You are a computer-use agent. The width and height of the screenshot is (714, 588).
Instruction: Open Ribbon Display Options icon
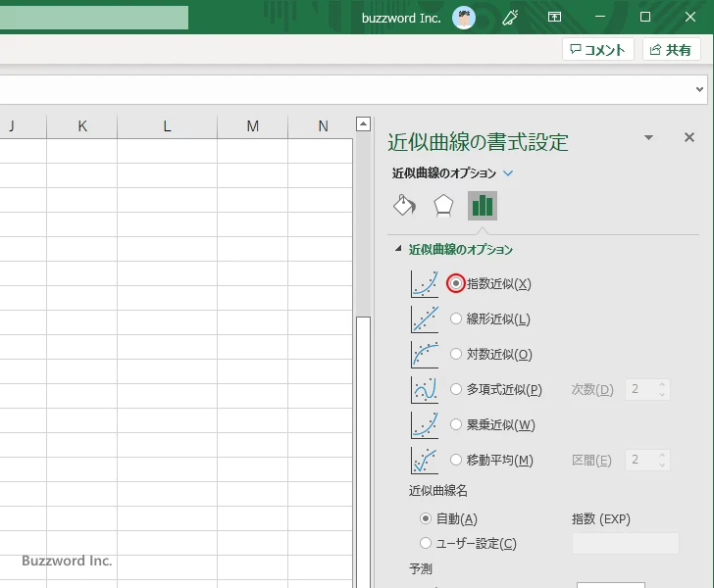pyautogui.click(x=554, y=18)
